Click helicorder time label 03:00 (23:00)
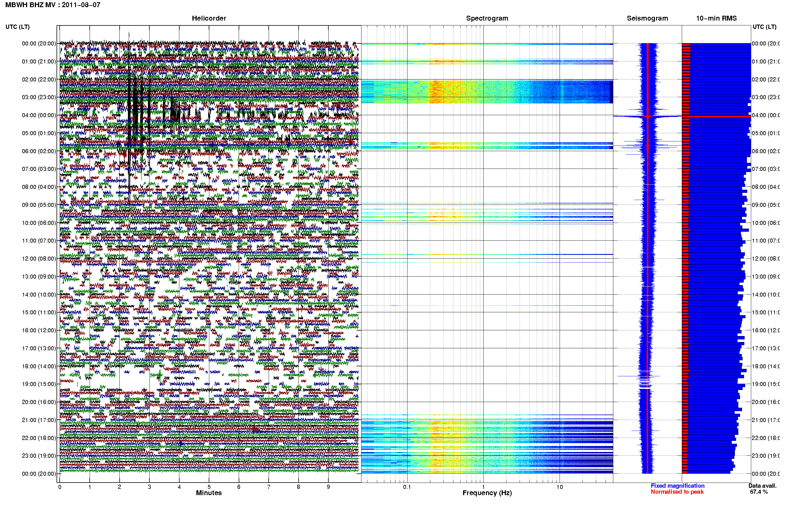Screen dimensions: 812x508 39,97
